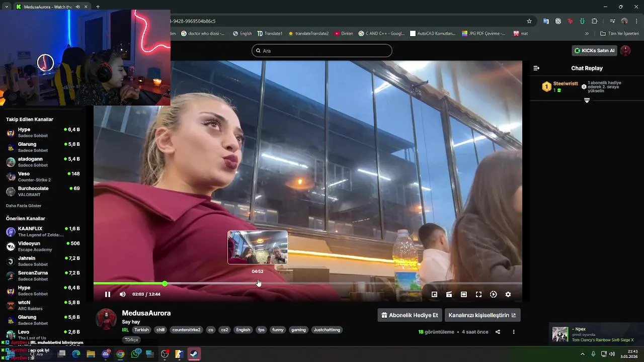The width and height of the screenshot is (644, 362).
Task: Open Dinlen bookmark
Action: 344,34
